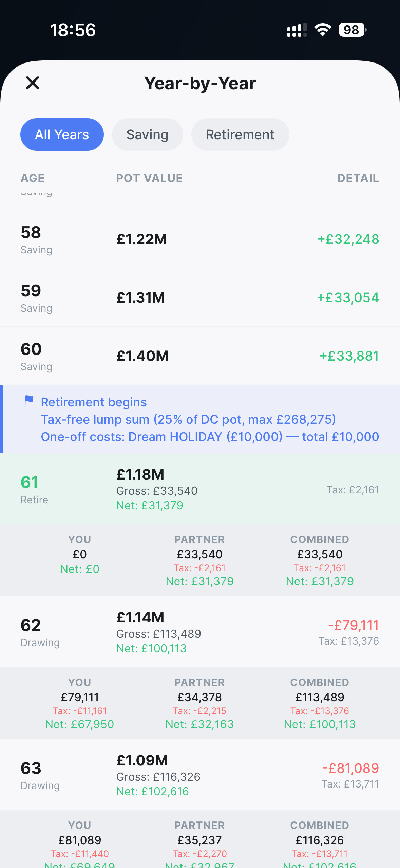Image resolution: width=400 pixels, height=868 pixels.
Task: Tap the -£79,111 withdrawal amount
Action: (x=353, y=625)
